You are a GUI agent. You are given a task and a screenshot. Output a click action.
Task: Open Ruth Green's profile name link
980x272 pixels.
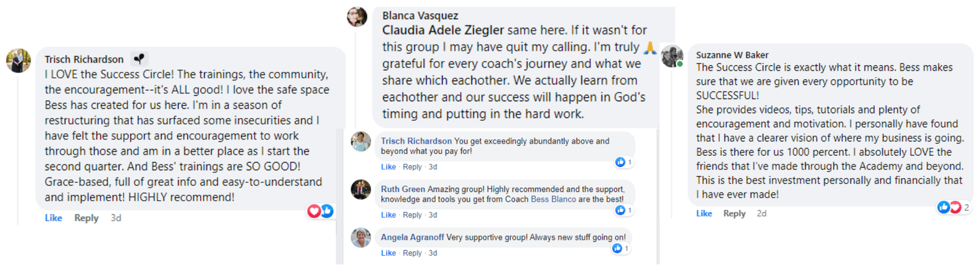click(403, 189)
